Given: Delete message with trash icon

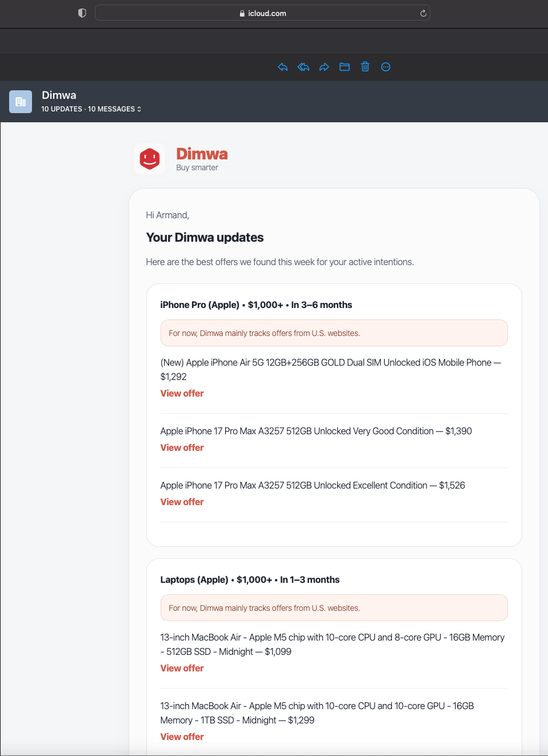Looking at the screenshot, I should pos(365,67).
